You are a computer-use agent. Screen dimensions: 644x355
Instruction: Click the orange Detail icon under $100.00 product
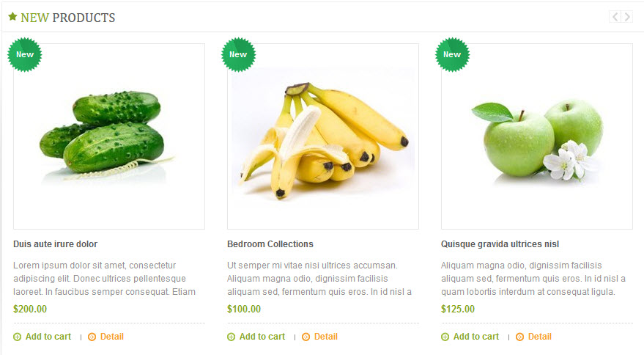click(306, 337)
